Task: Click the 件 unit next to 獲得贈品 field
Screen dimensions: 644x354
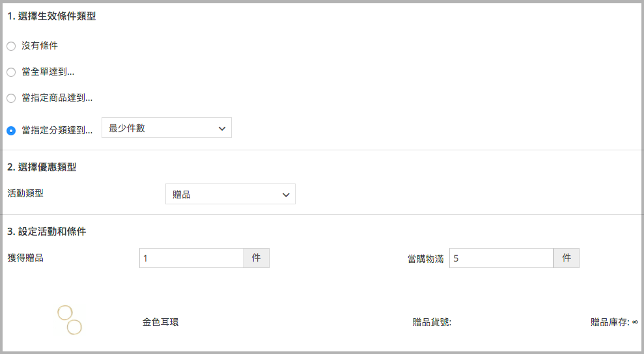Action: (x=257, y=258)
